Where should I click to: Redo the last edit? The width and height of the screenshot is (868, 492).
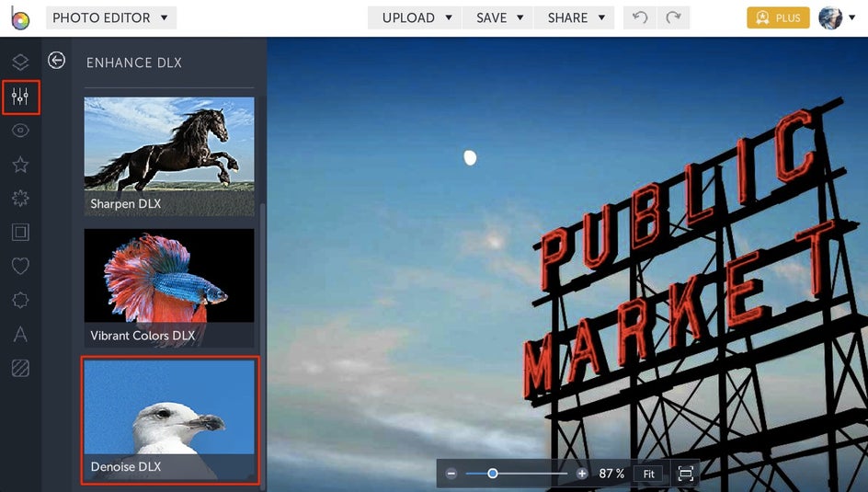click(x=673, y=17)
